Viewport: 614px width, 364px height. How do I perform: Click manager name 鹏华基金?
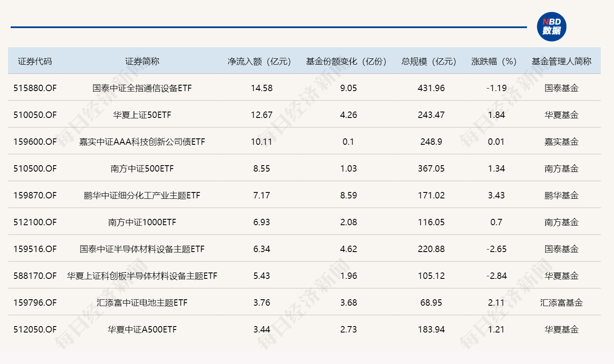tap(562, 195)
